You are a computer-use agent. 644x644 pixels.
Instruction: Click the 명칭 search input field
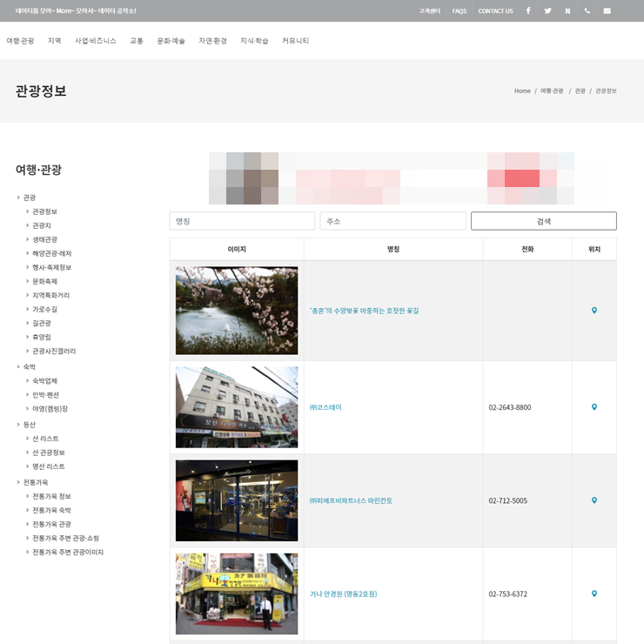(x=242, y=221)
